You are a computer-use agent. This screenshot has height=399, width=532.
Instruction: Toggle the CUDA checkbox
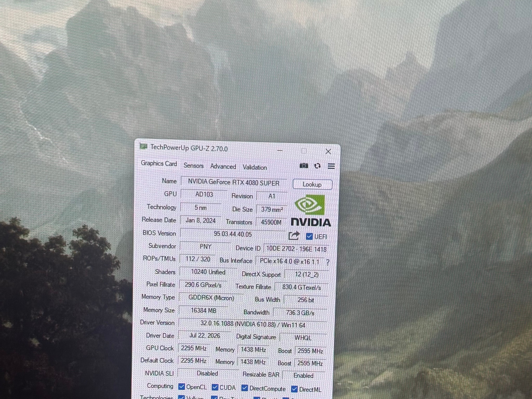coord(215,387)
